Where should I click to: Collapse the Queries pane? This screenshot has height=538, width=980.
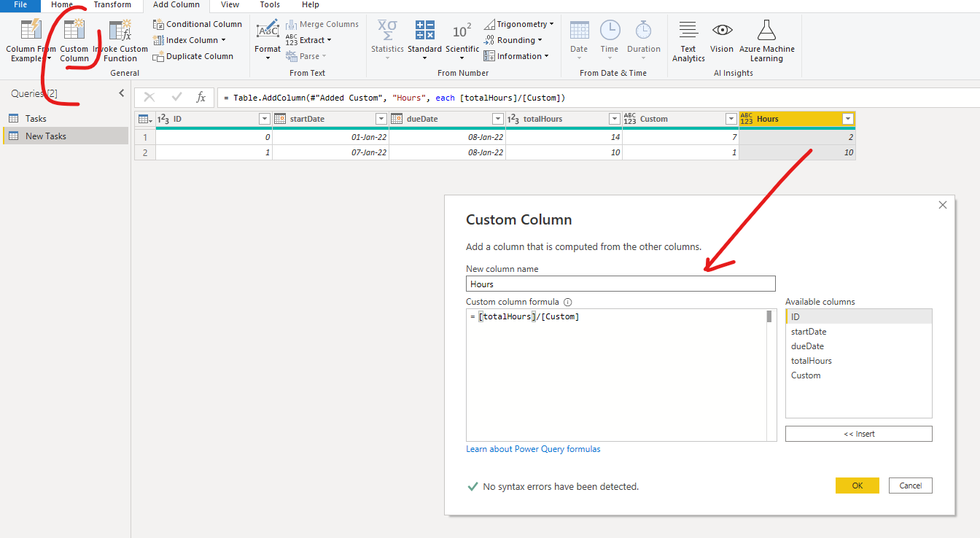(122, 93)
